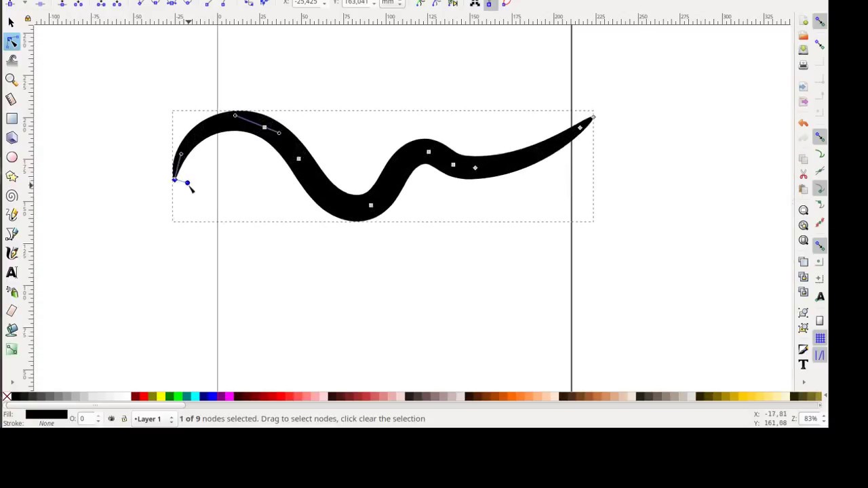This screenshot has height=488, width=868.
Task: Toggle snap nodes and paths option
Action: (820, 136)
